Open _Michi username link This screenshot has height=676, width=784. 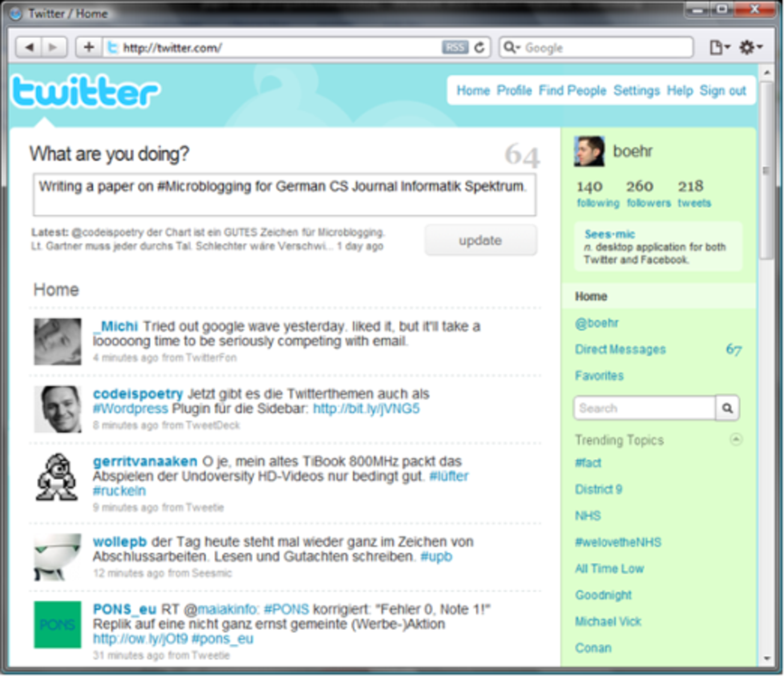pos(116,327)
